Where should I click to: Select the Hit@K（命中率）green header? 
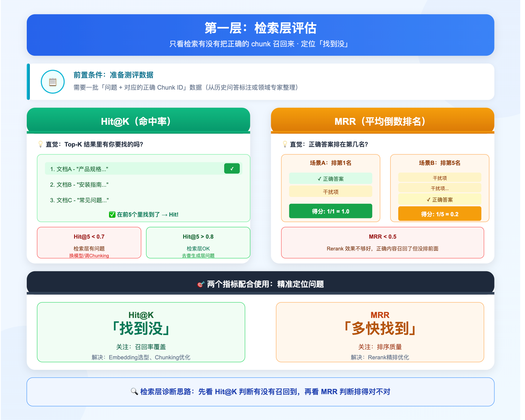[x=138, y=121]
